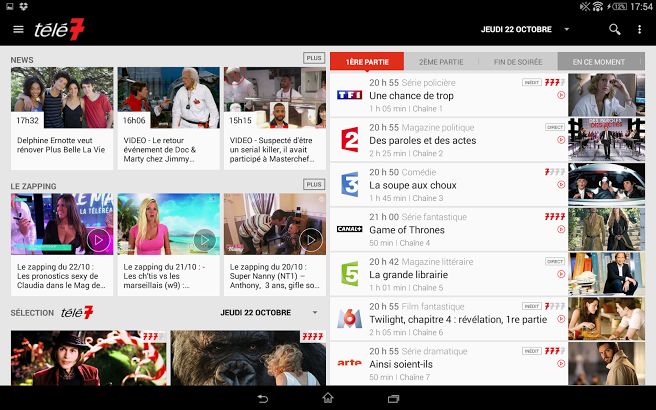Tap the Dropbox notification icon
The height and width of the screenshot is (410, 656).
tap(23, 6)
